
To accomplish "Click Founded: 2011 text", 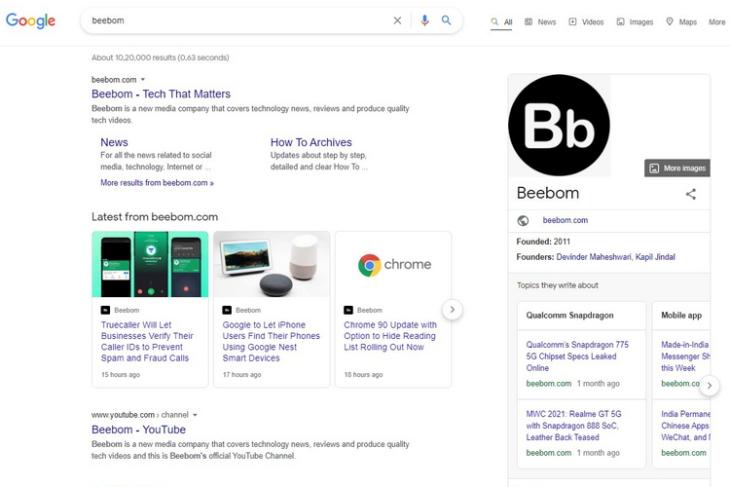I will click(x=543, y=242).
